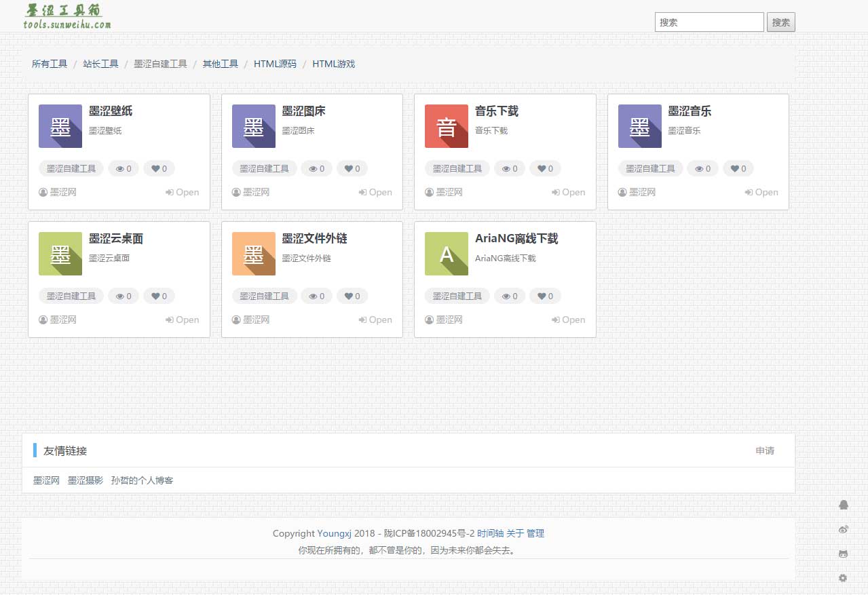868x595 pixels.
Task: Click the orange 墨涩文件外链 icon
Action: point(253,254)
